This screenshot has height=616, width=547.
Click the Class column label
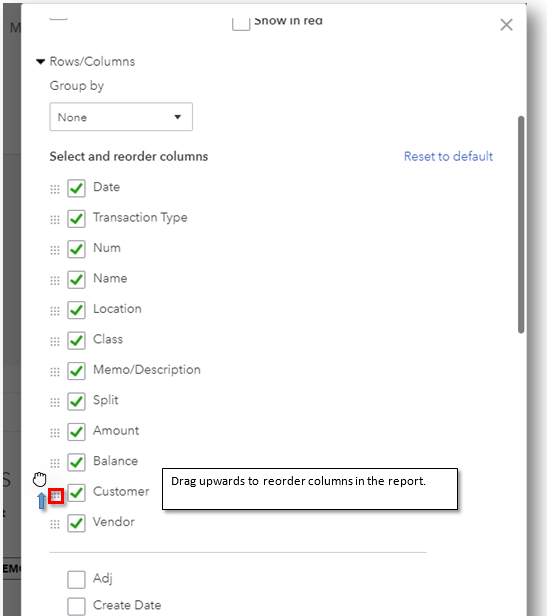(x=108, y=339)
